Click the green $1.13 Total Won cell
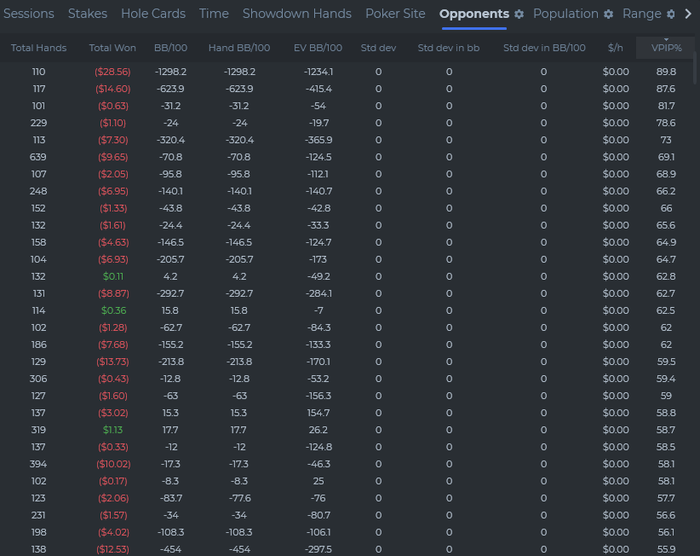 pyautogui.click(x=112, y=430)
